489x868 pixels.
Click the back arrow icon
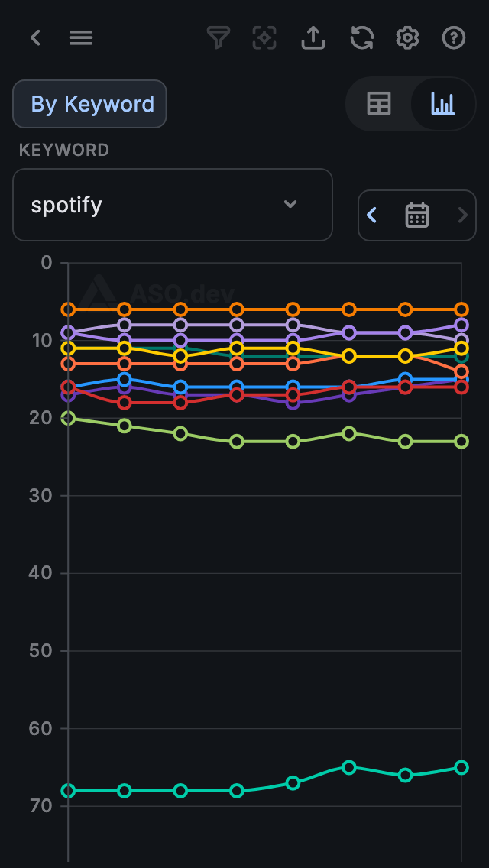click(x=35, y=37)
